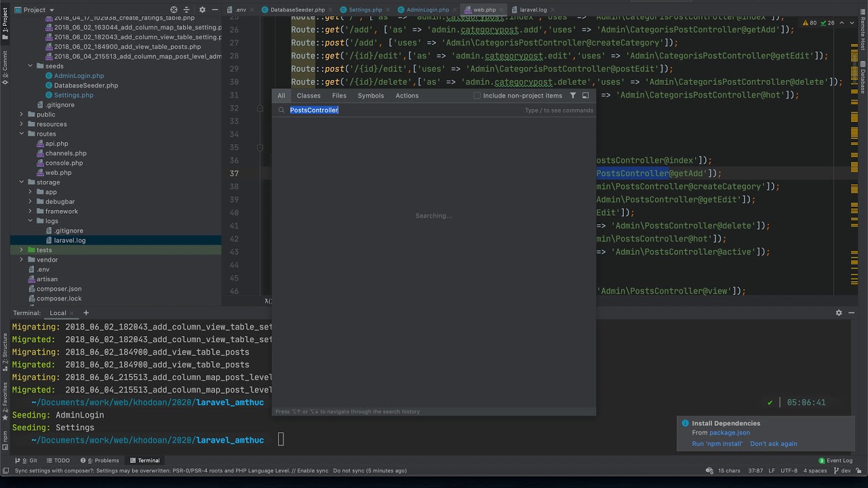Click the filter funnel icon in search popup

click(x=573, y=96)
